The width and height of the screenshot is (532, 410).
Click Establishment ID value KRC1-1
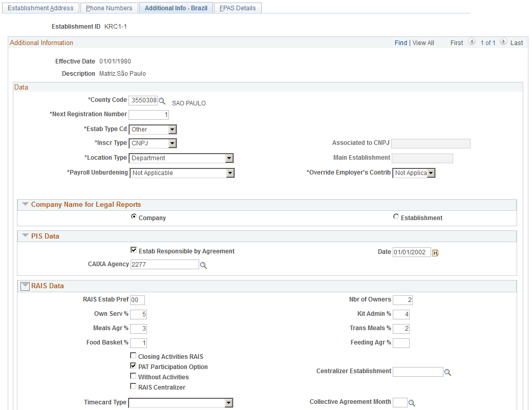pos(115,27)
